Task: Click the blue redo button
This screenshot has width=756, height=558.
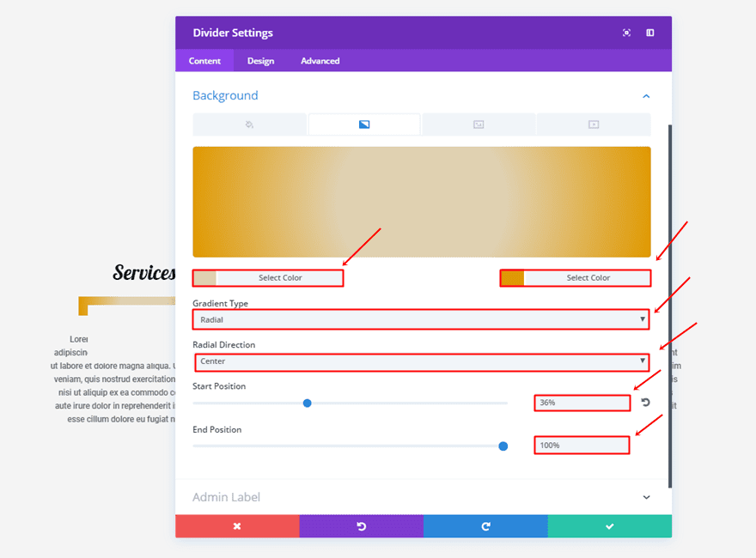Action: (x=485, y=526)
